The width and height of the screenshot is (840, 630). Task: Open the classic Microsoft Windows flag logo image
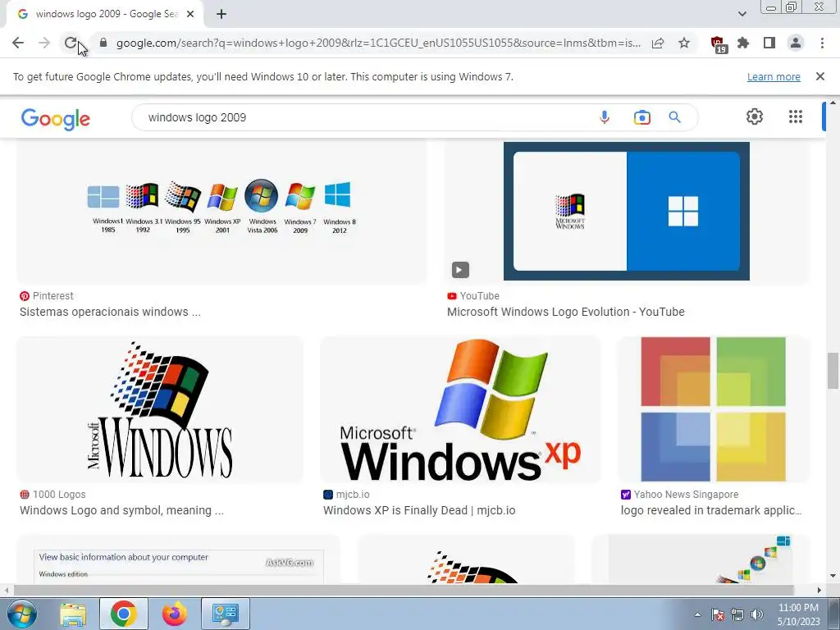click(160, 410)
